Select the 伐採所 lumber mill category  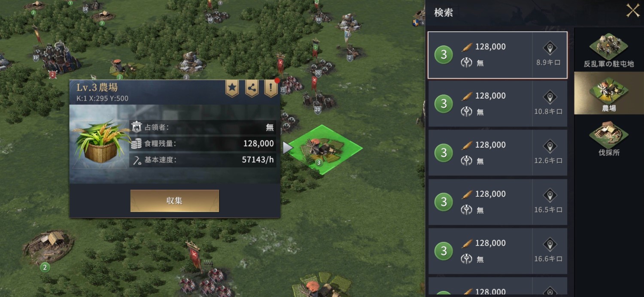click(x=609, y=138)
